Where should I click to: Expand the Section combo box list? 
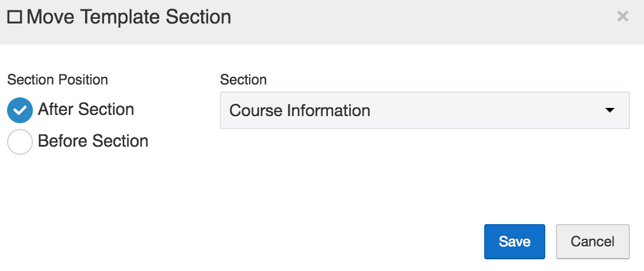[425, 110]
